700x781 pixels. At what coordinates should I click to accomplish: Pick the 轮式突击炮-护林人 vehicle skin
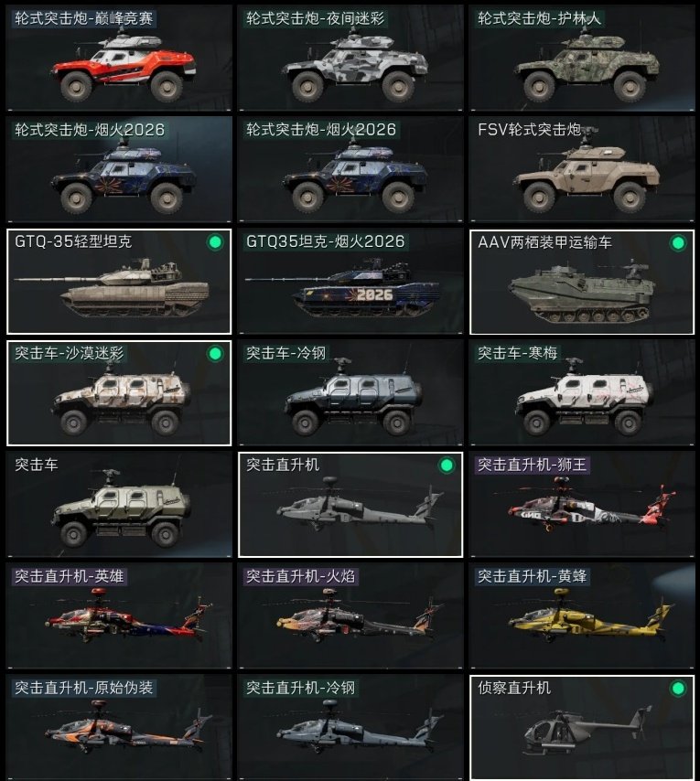coord(582,58)
